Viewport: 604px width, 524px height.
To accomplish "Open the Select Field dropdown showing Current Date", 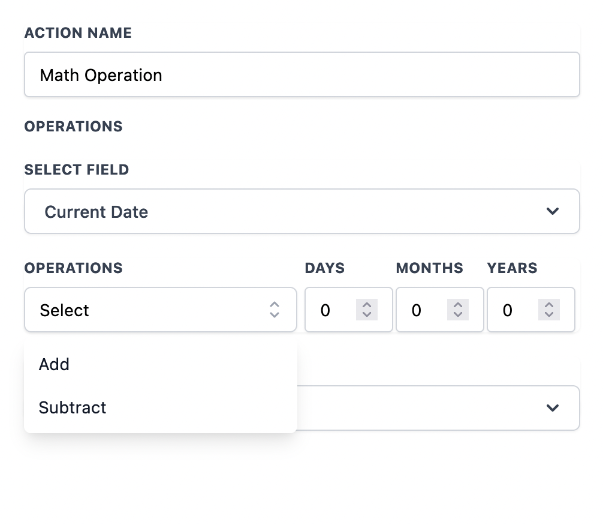I will point(301,212).
